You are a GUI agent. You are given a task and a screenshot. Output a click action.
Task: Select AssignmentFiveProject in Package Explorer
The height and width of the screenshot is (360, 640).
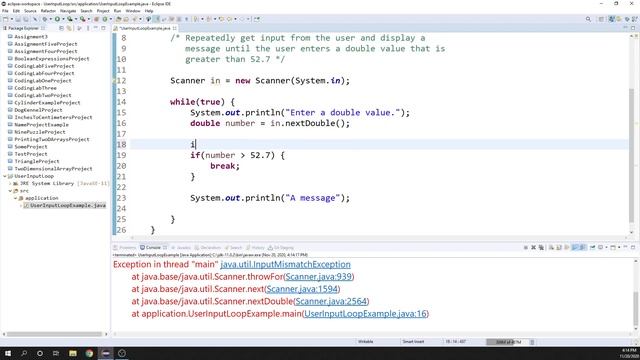[x=46, y=44]
